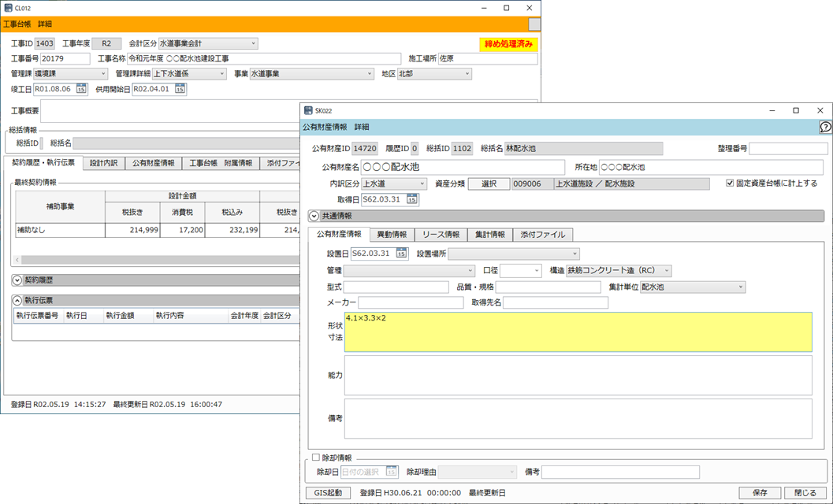Click the 閉じる button
The width and height of the screenshot is (833, 504).
click(x=805, y=493)
